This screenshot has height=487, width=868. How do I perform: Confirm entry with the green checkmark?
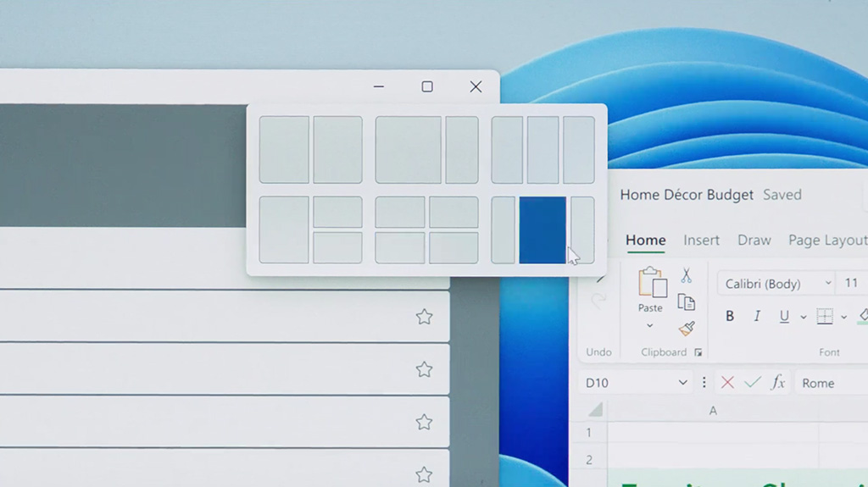753,383
